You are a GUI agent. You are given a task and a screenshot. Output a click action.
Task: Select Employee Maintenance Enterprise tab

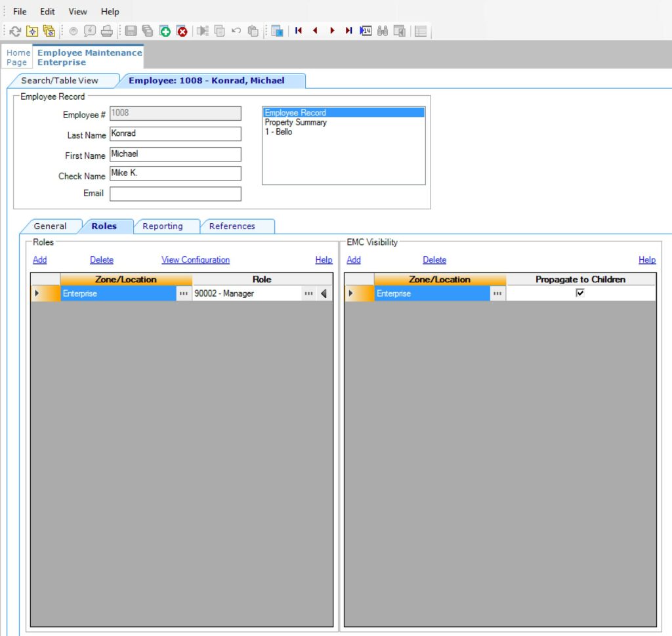click(x=89, y=57)
